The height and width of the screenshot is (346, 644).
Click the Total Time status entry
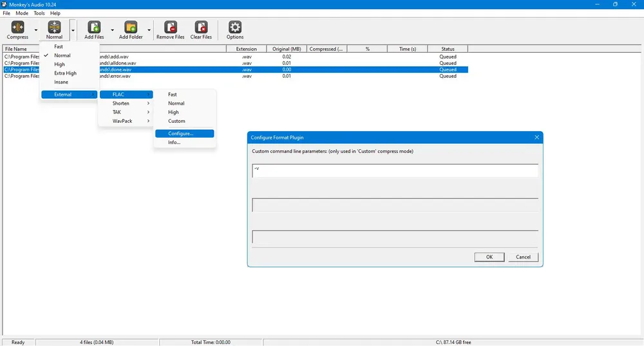[x=211, y=342]
